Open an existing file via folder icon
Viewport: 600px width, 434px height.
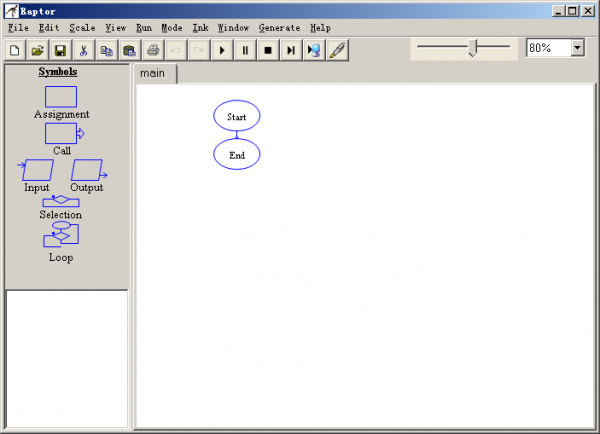(x=38, y=50)
